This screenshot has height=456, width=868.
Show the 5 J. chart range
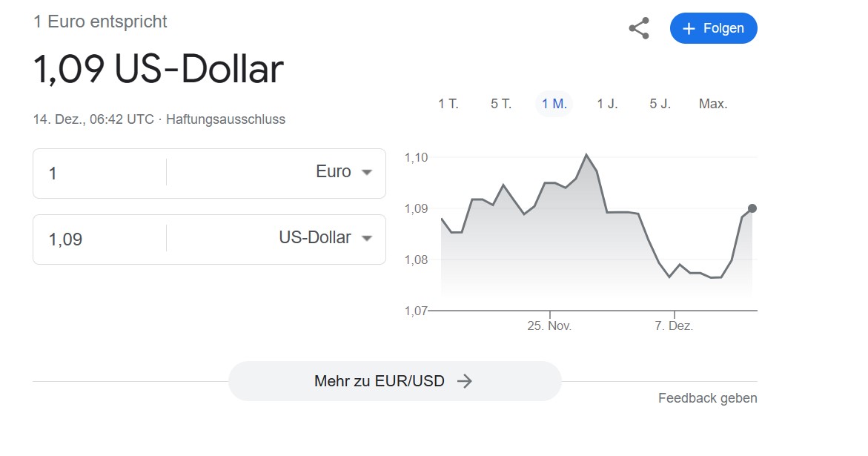pos(660,104)
